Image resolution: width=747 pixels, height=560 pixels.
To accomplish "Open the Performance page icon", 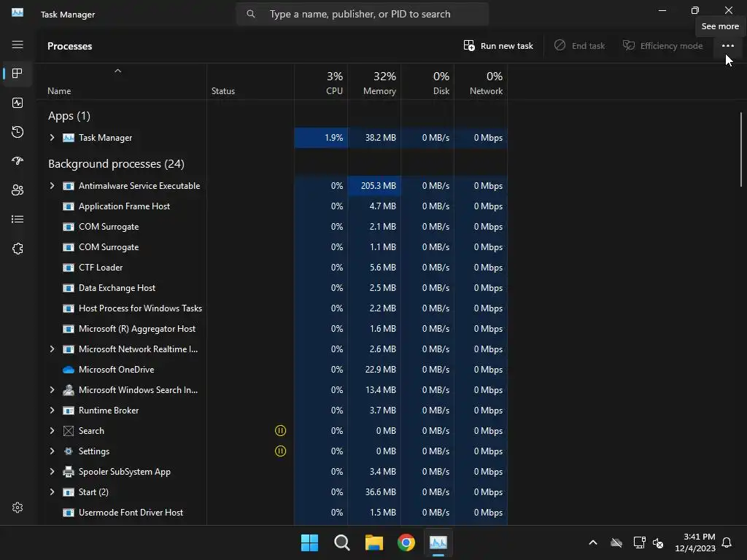I will (18, 103).
